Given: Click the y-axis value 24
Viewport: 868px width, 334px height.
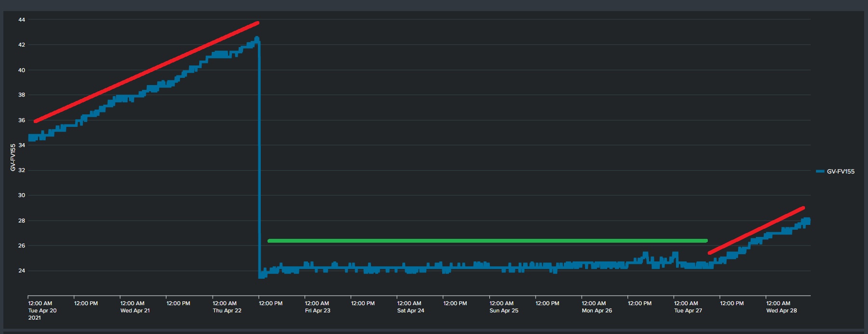Looking at the screenshot, I should coord(22,271).
